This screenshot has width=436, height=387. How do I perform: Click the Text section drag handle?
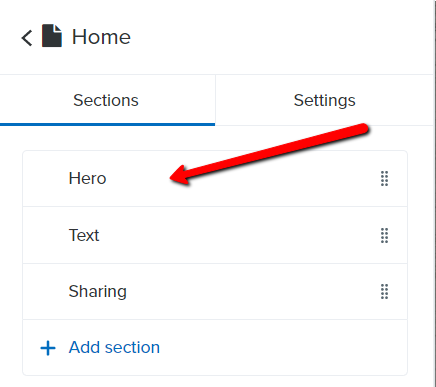(384, 235)
